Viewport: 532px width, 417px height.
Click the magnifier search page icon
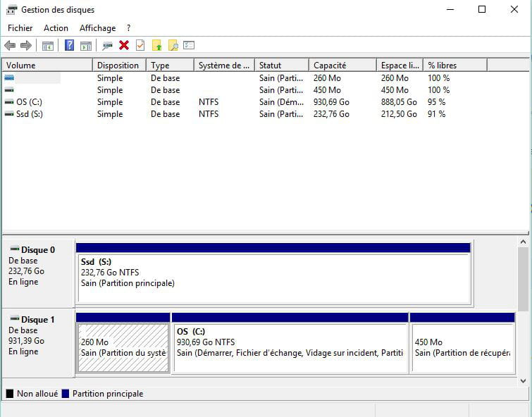pos(173,46)
